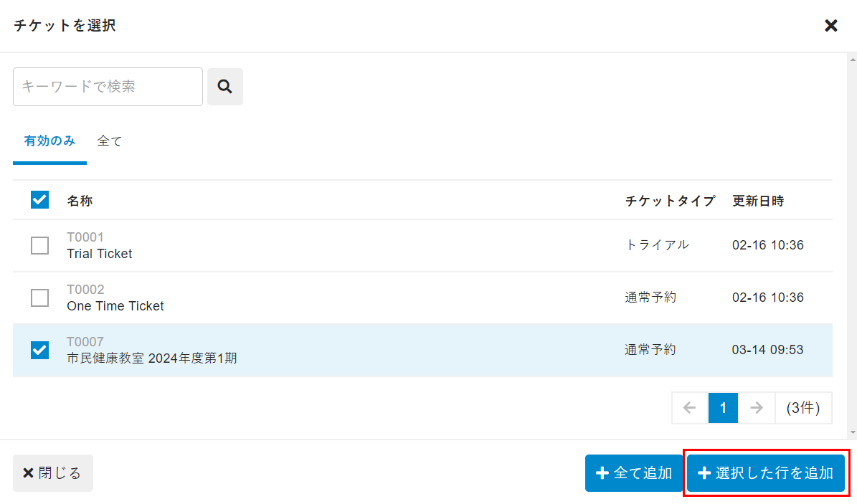This screenshot has height=504, width=857.
Task: Click the 市民健康教室 2024年度第1期 row
Action: click(x=152, y=358)
